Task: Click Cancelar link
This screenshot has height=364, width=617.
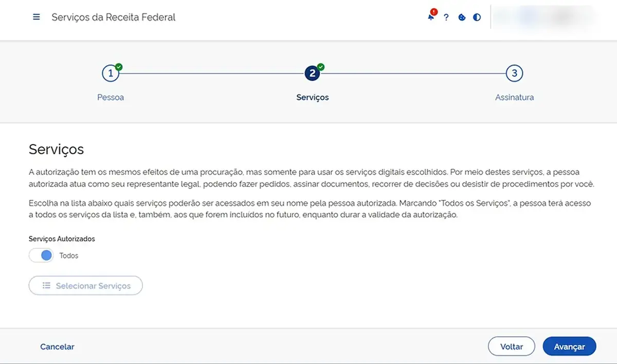Action: click(57, 347)
